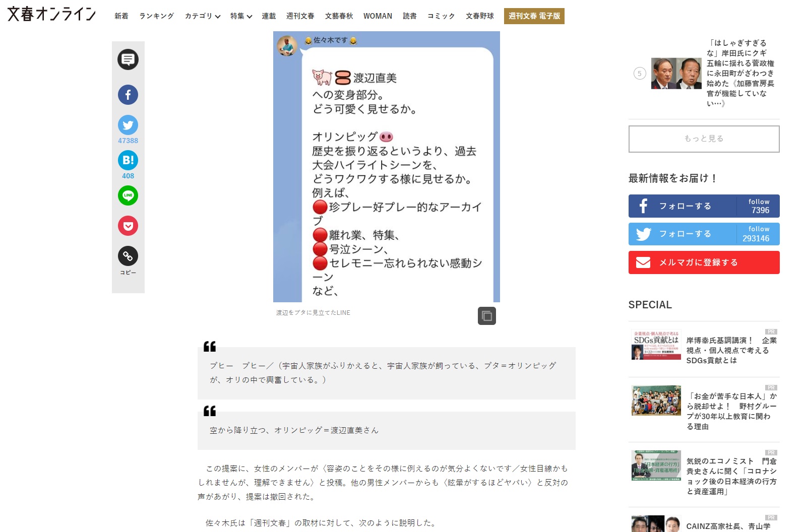Click Twitter bird on follow button
This screenshot has height=532, width=805.
[644, 234]
